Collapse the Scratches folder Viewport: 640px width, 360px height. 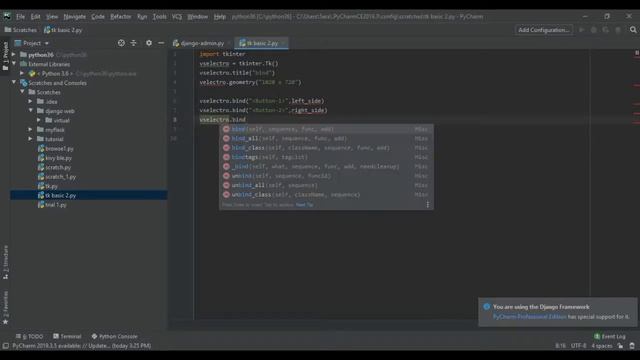coord(22,92)
